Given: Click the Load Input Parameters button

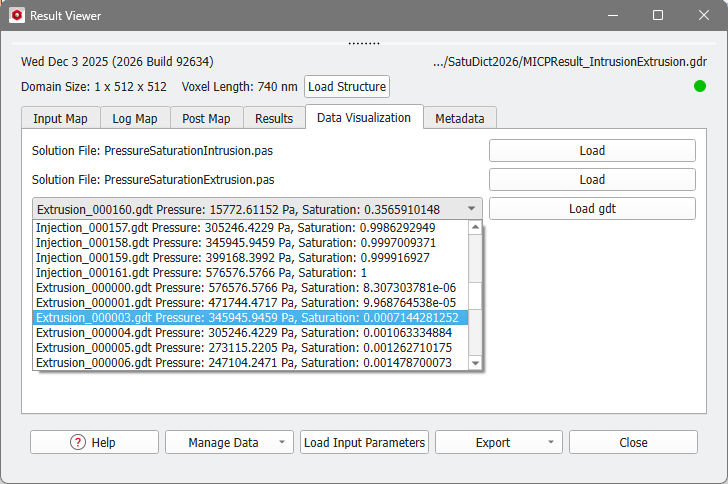Looking at the screenshot, I should tap(364, 442).
